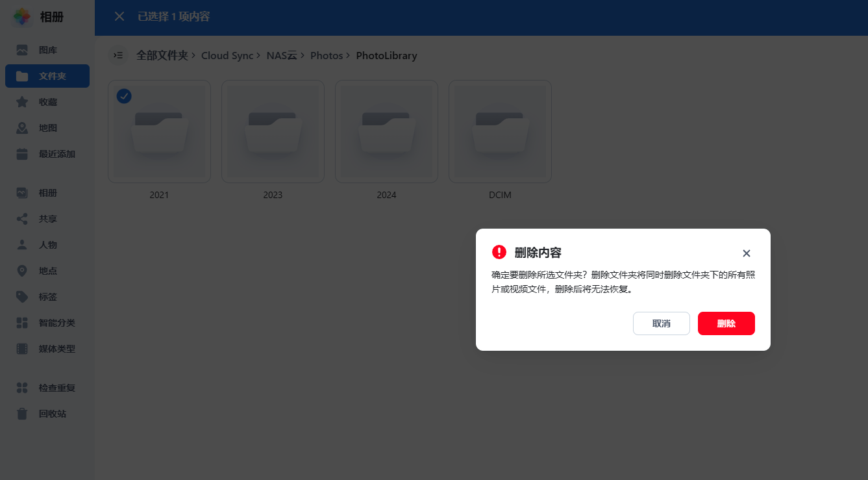Open 回收站 in sidebar

[47, 414]
